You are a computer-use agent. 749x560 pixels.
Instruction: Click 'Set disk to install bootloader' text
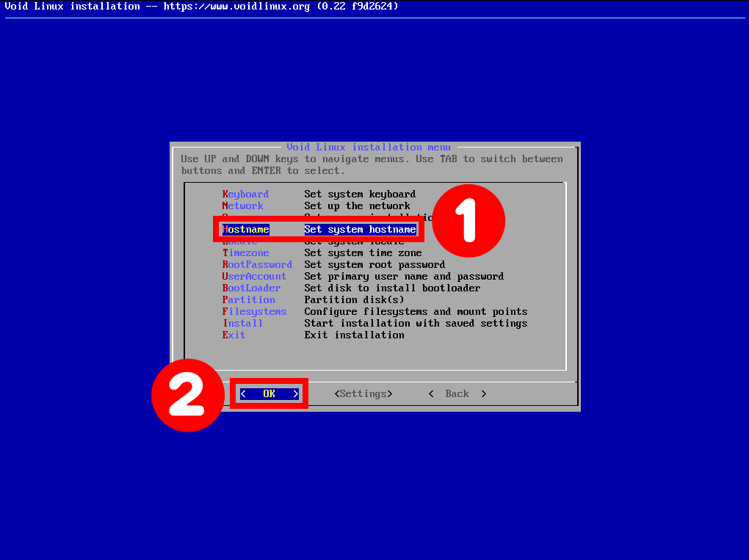[393, 288]
